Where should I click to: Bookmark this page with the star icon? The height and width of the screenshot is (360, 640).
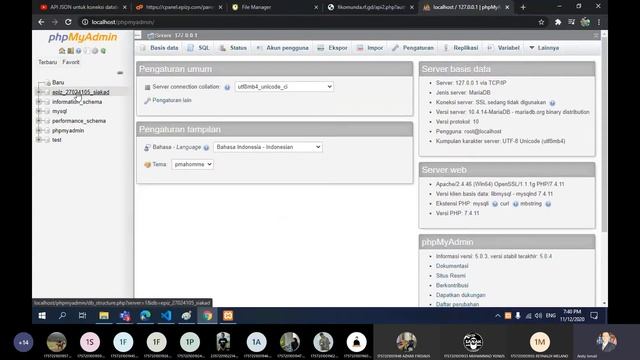(x=541, y=22)
